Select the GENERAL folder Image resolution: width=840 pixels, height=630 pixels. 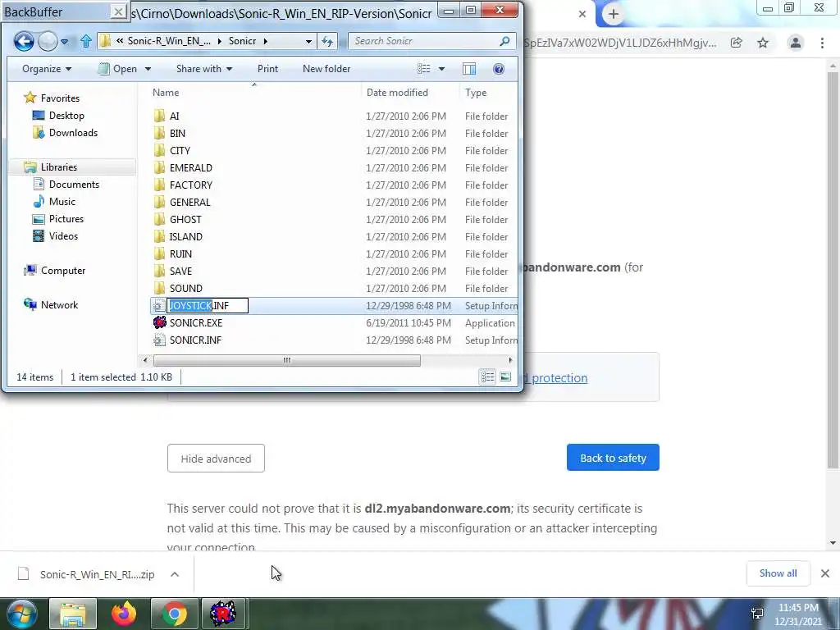pos(189,202)
